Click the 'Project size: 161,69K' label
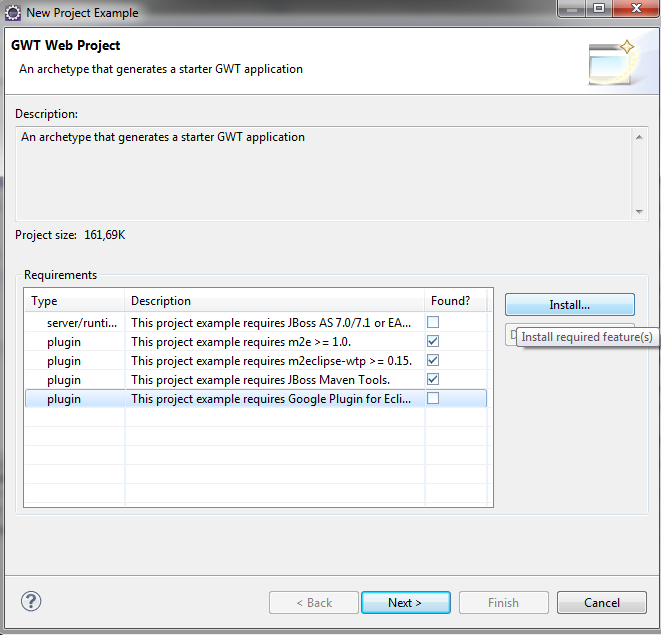The width and height of the screenshot is (661, 635). 70,235
